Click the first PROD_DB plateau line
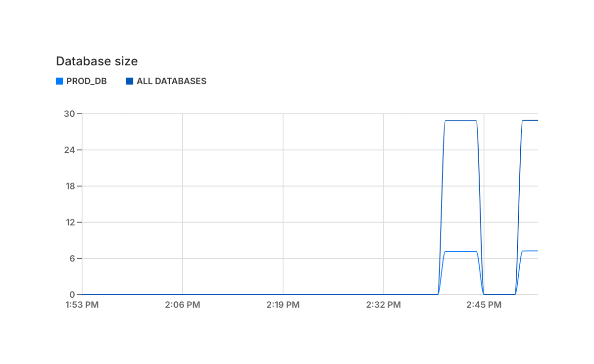The height and width of the screenshot is (364, 594). [460, 252]
